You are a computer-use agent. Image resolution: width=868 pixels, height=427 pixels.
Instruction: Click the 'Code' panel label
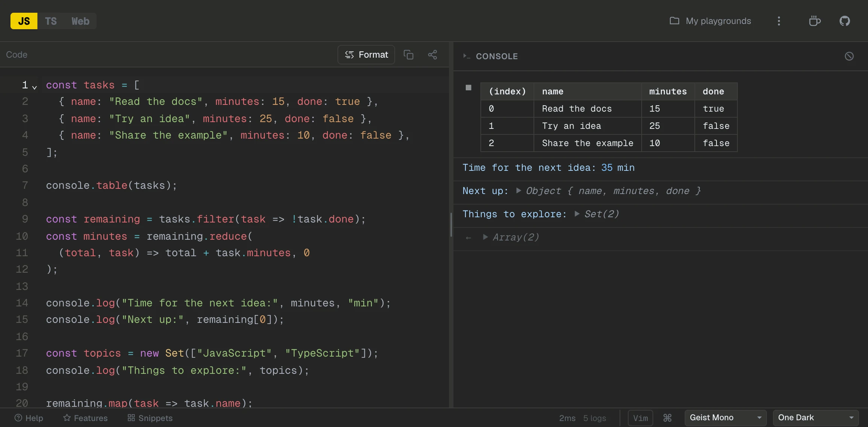(x=16, y=55)
